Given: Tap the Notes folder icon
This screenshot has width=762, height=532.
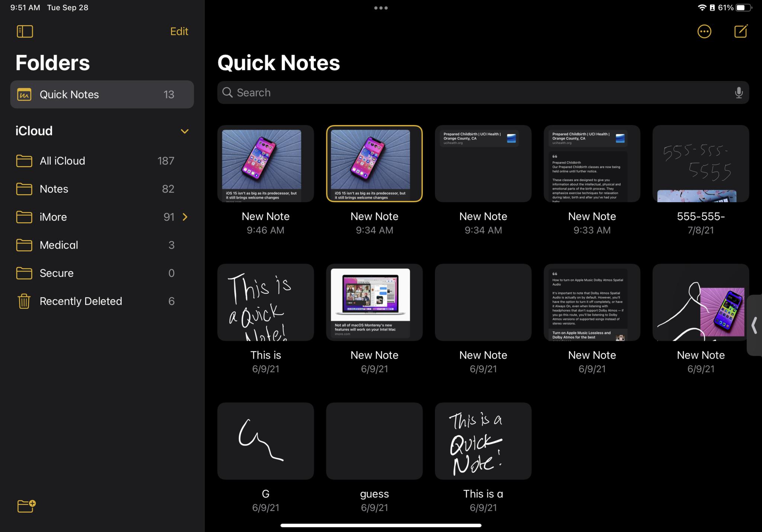Looking at the screenshot, I should (24, 189).
